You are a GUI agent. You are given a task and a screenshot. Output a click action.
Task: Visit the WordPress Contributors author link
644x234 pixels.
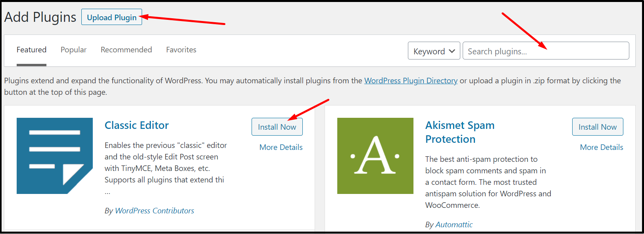[x=154, y=211]
